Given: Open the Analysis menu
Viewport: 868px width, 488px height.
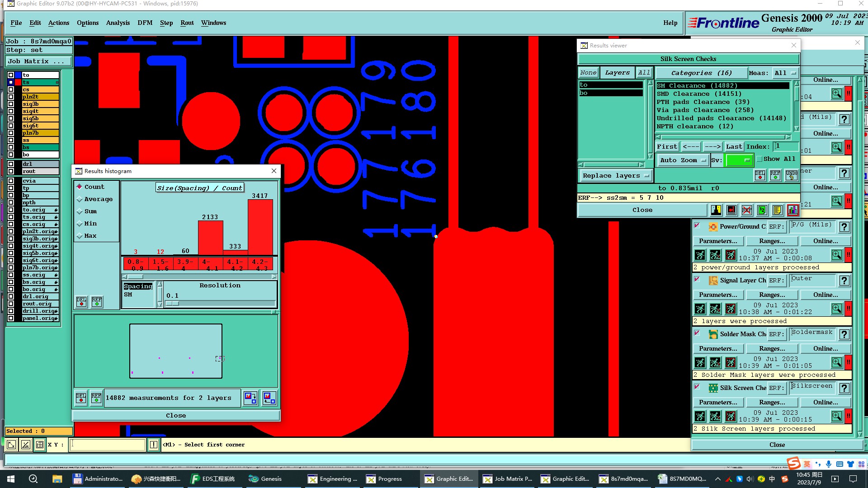Looking at the screenshot, I should [118, 23].
